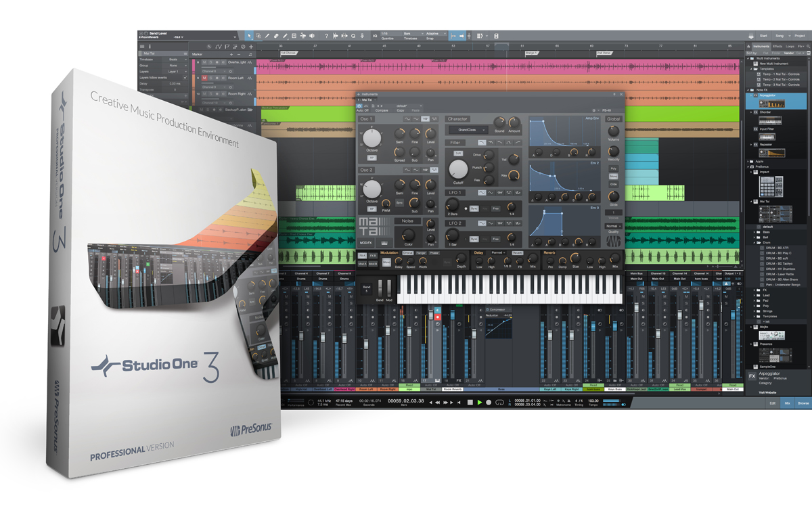Open the Start page

pos(763,36)
